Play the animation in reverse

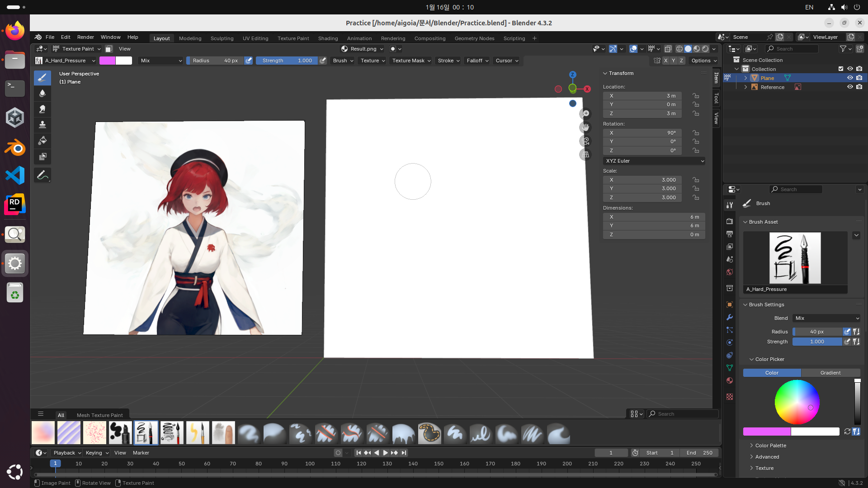coord(377,453)
